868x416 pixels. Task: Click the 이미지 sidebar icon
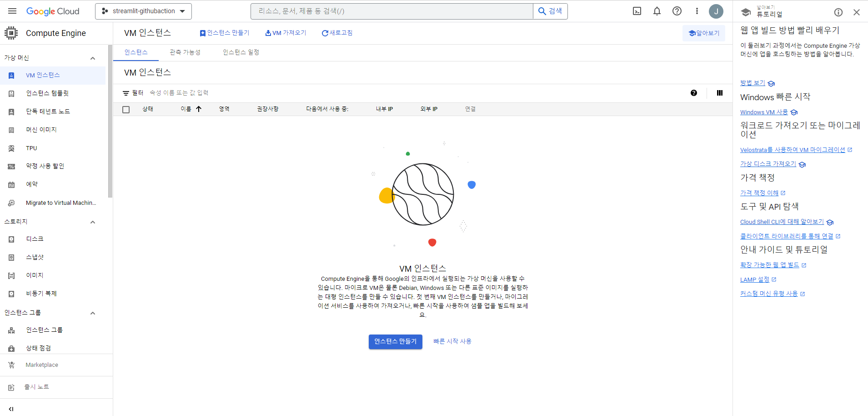(x=11, y=276)
